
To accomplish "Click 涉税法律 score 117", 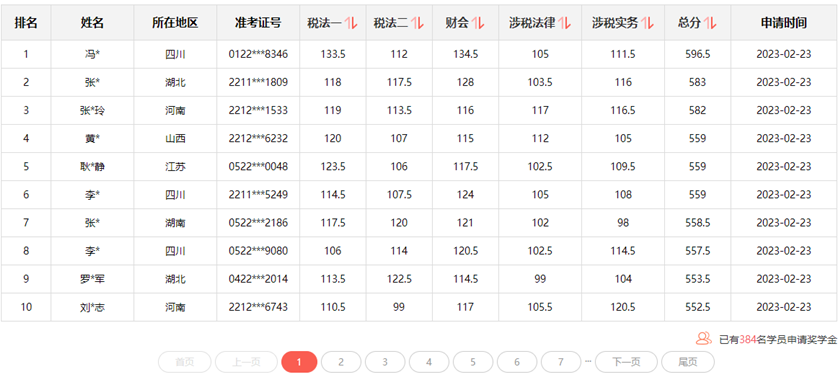I will 540,110.
